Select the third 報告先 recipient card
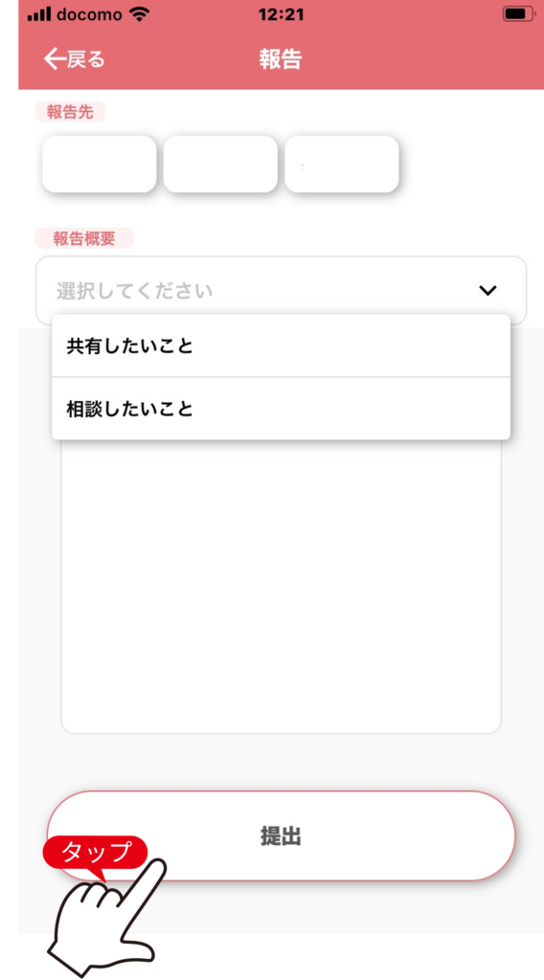This screenshot has width=544, height=980. coord(341,164)
